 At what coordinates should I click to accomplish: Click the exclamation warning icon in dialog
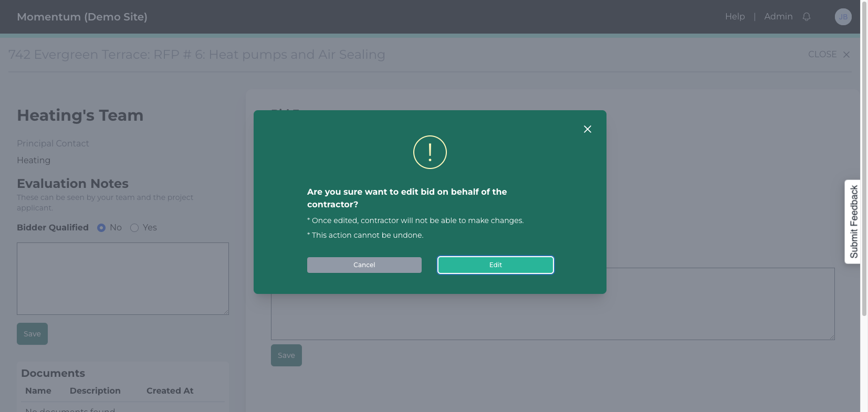point(430,152)
